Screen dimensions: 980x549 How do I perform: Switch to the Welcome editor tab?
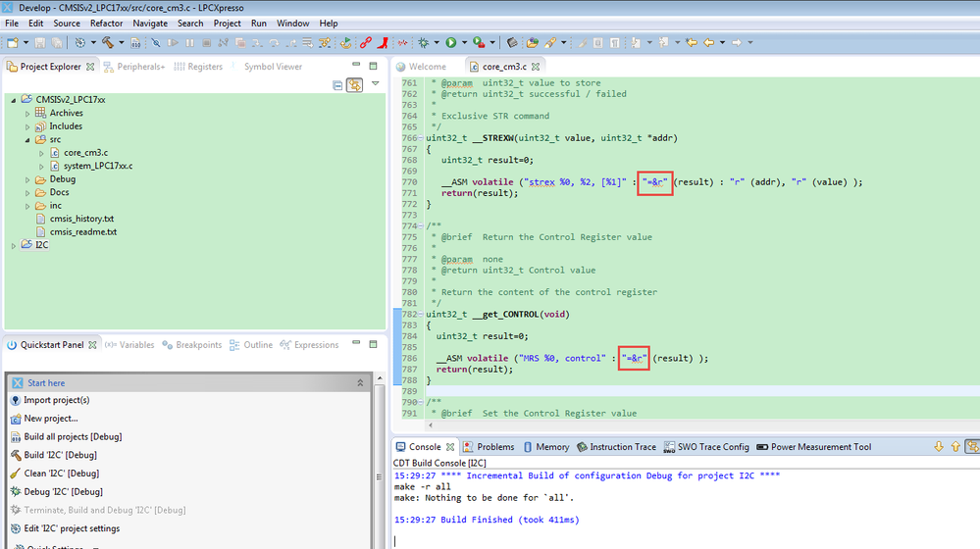[x=421, y=67]
